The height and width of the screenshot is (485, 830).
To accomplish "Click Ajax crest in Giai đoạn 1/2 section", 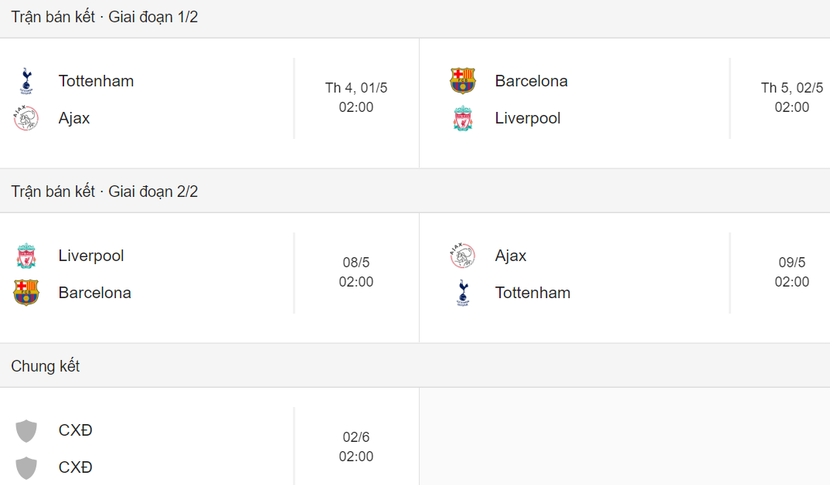I will point(26,118).
